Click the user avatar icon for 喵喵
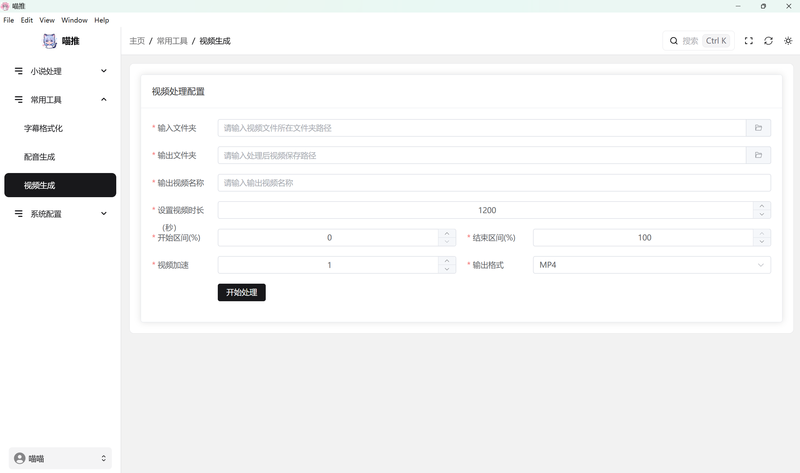800x473 pixels. click(x=20, y=458)
